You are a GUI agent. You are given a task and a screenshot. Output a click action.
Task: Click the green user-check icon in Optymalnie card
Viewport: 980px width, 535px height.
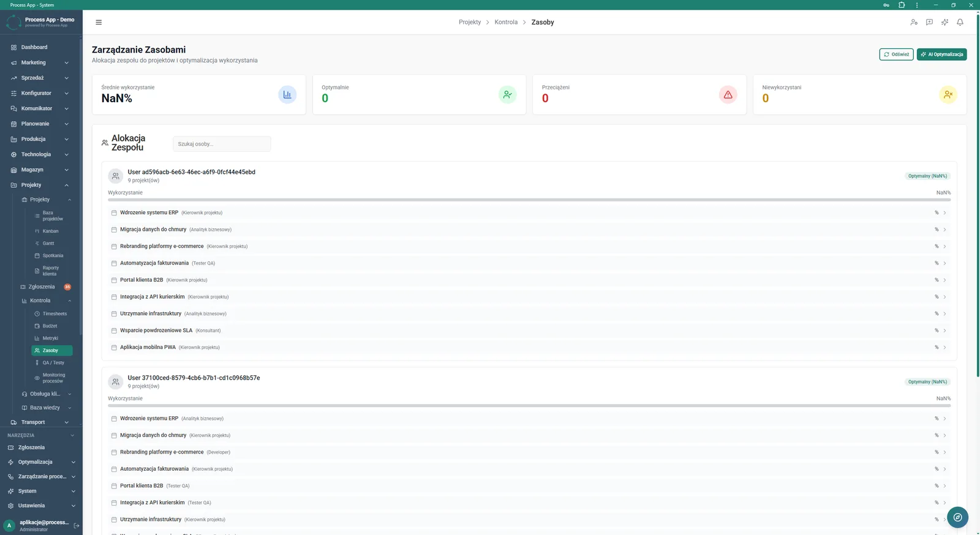coord(507,94)
